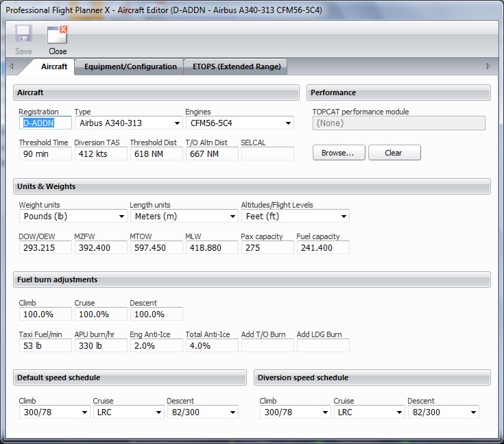Open the Length units dropdown
This screenshot has height=444, width=504.
pos(184,217)
